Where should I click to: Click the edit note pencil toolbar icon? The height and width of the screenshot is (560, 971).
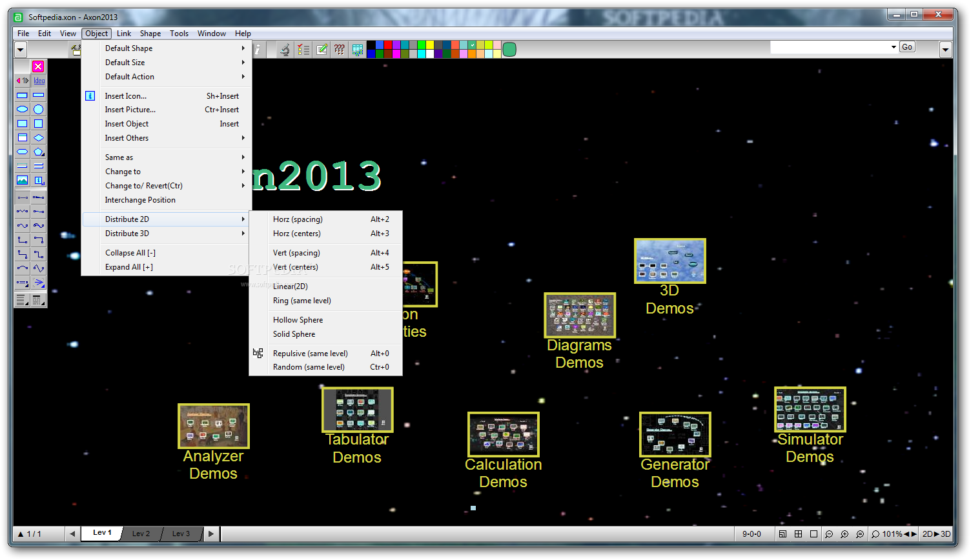click(x=322, y=50)
